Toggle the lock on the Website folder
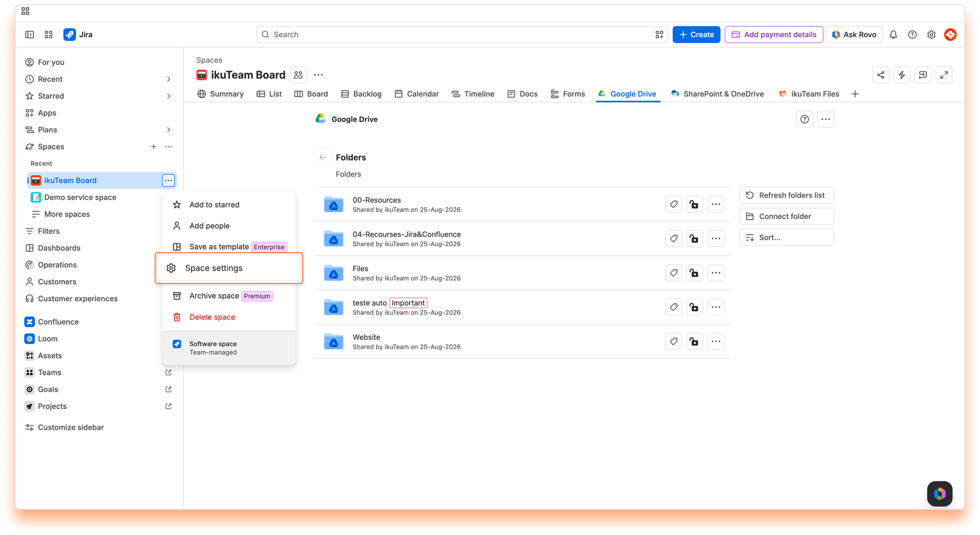Viewport: 980px width, 535px height. 694,341
